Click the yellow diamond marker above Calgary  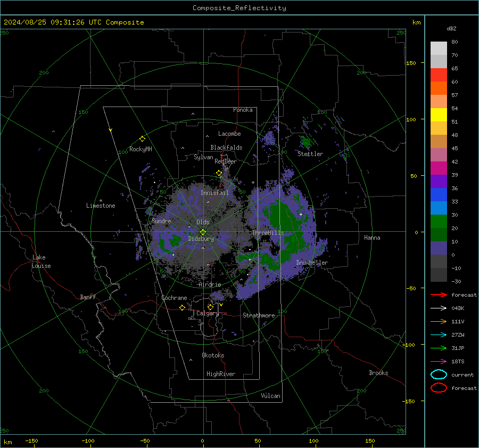tap(210, 307)
